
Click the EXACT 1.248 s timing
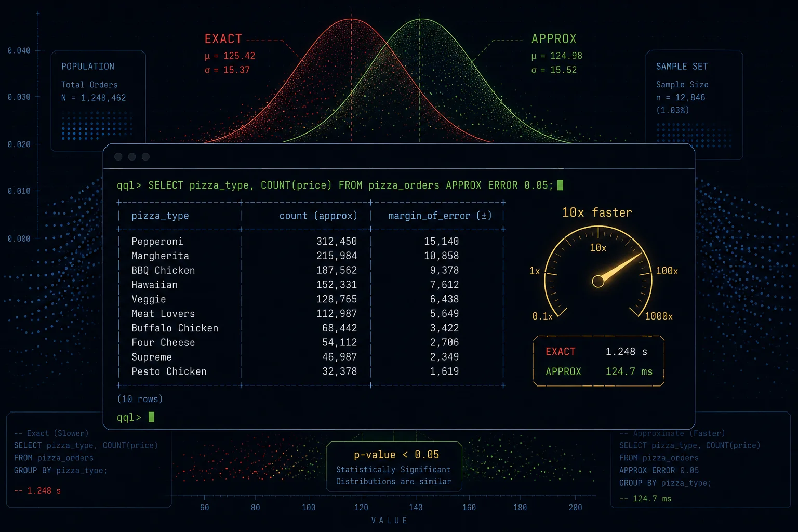pos(596,352)
